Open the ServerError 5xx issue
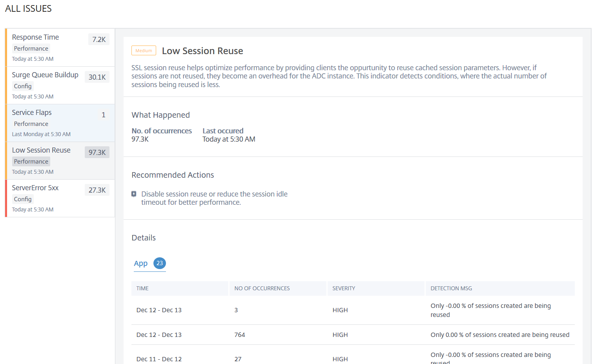This screenshot has width=594, height=364. (35, 188)
